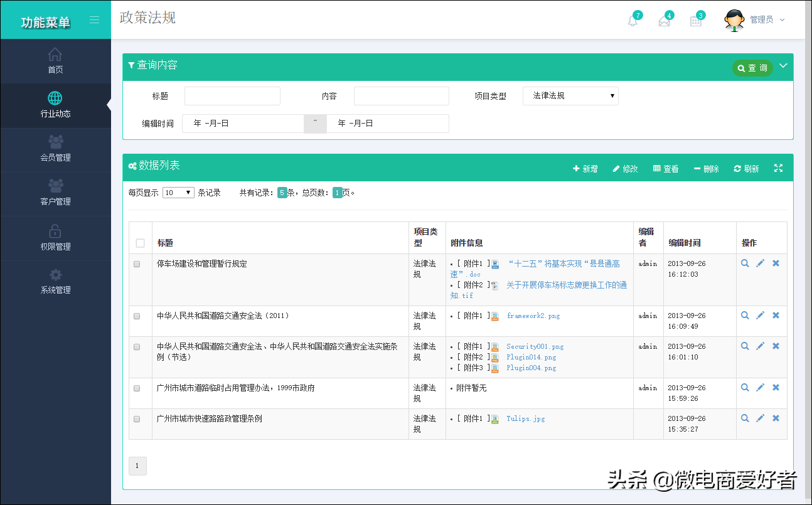
Task: Go to 首页 in the sidebar
Action: point(55,61)
